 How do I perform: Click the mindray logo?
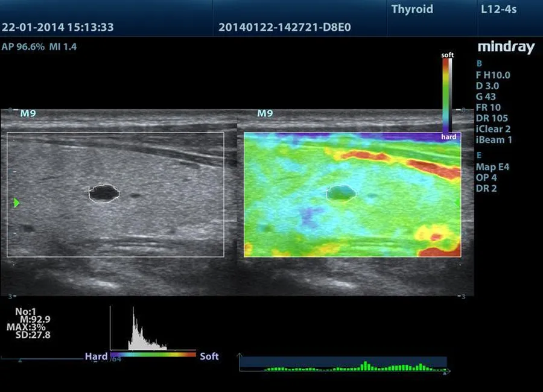506,48
